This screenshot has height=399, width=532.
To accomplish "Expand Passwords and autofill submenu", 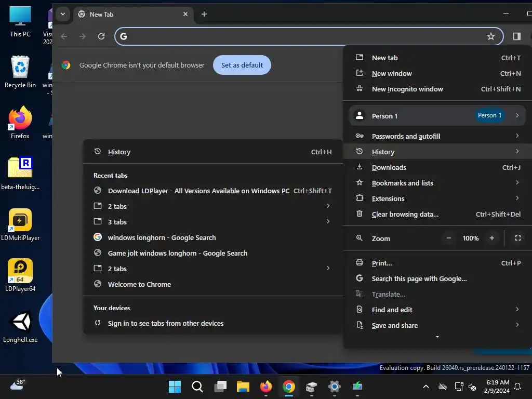I will tap(437, 137).
